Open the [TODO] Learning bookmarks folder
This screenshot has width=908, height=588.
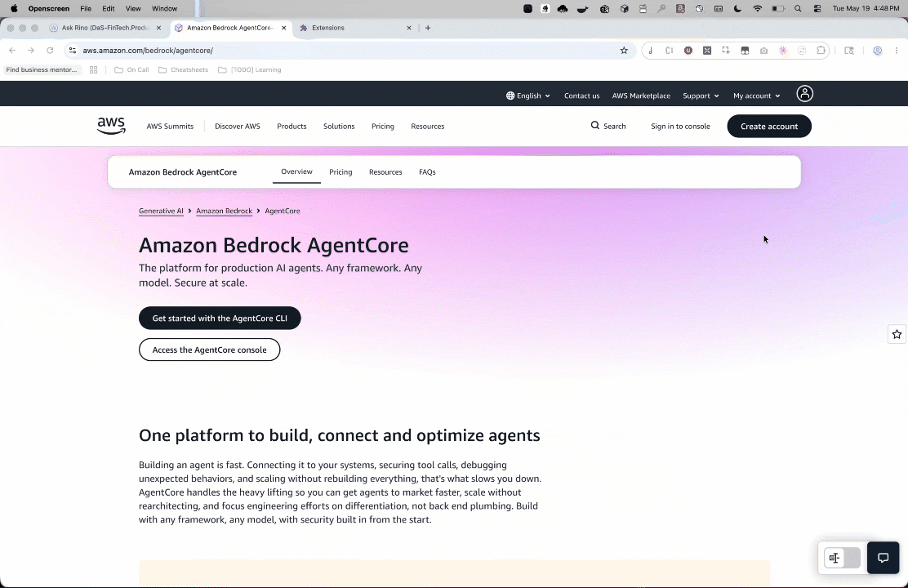click(250, 69)
